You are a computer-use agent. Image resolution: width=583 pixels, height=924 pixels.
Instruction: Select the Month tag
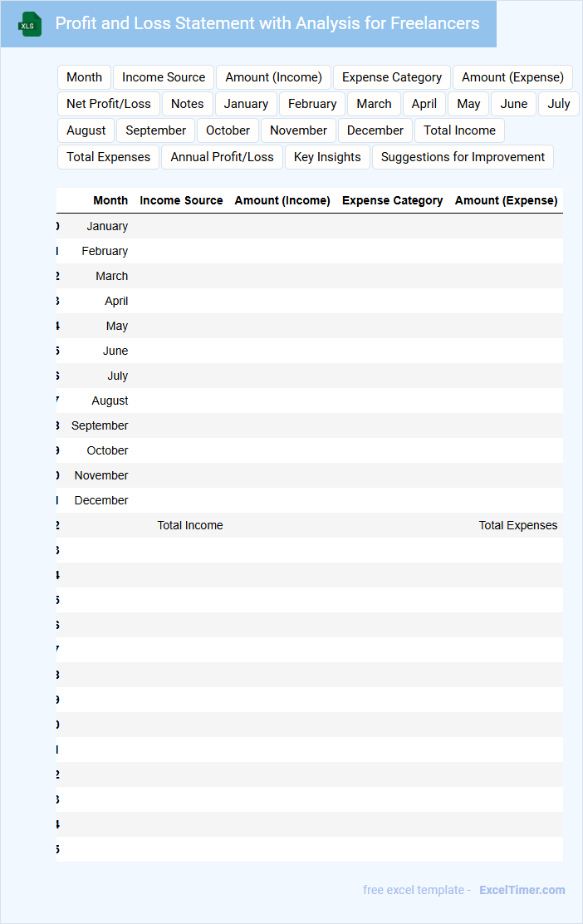pos(84,77)
